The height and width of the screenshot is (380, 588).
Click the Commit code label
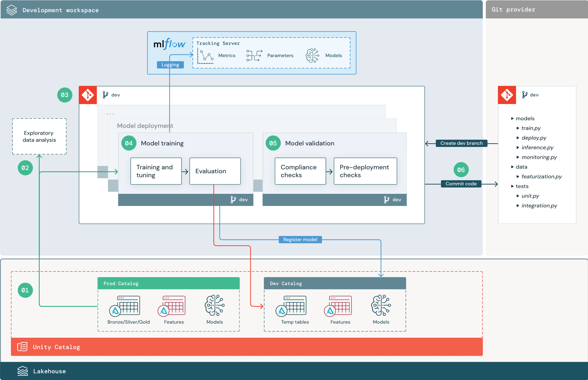tap(461, 184)
